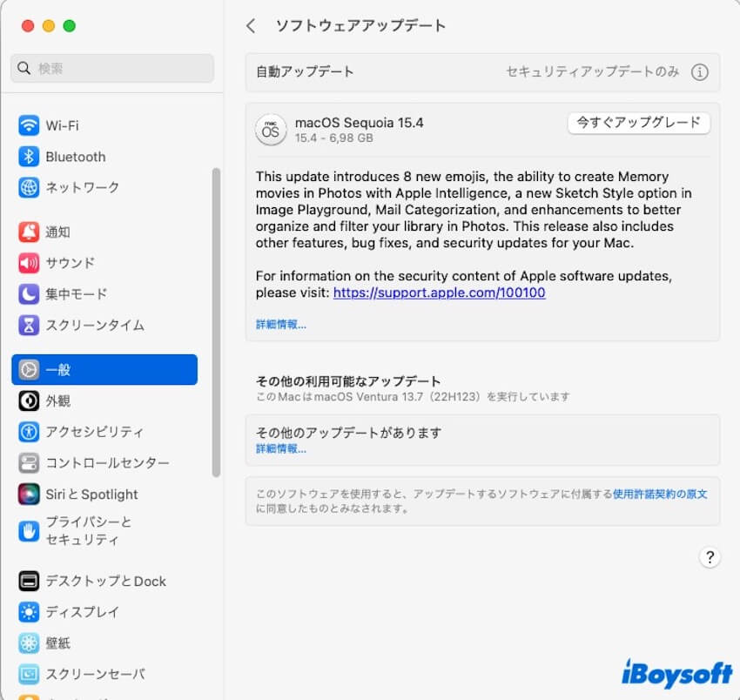Click the 壁紙 wallpaper icon
The height and width of the screenshot is (700, 740).
coord(29,643)
